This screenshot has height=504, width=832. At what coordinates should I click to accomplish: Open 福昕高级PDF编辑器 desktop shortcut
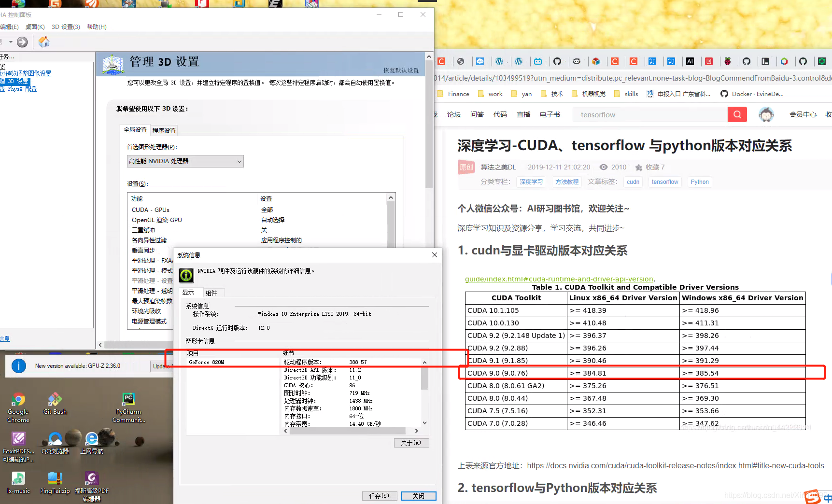tap(92, 487)
